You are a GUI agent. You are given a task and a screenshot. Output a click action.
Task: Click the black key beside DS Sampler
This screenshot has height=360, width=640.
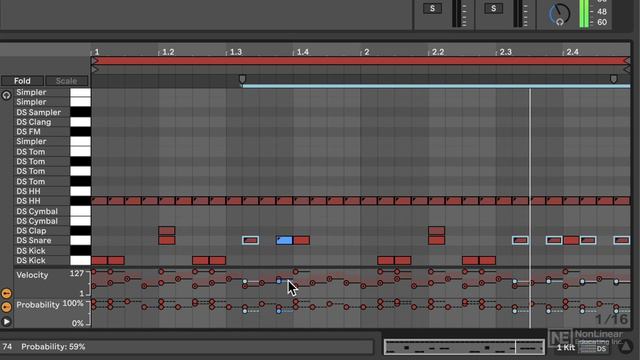point(80,112)
